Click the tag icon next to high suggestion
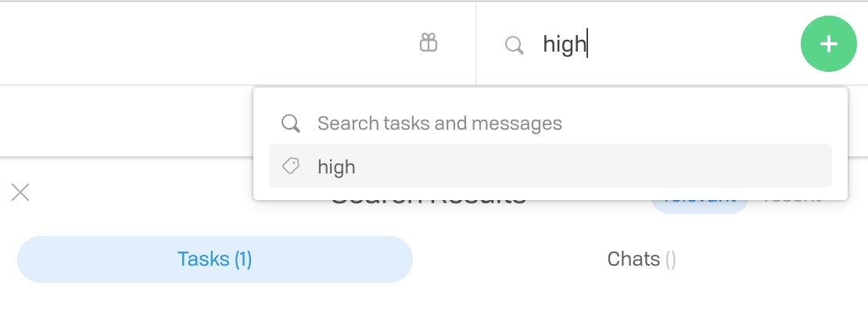The height and width of the screenshot is (311, 868). [x=291, y=166]
